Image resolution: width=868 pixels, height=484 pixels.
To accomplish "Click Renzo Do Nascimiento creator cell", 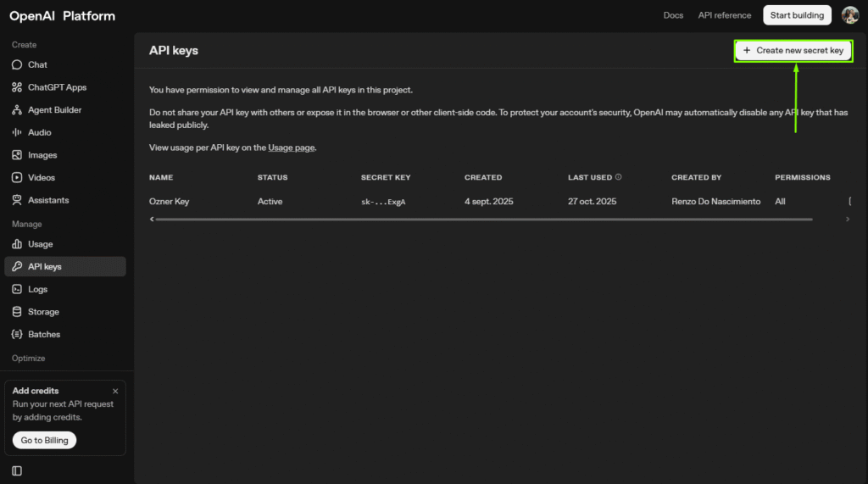I will pos(715,202).
